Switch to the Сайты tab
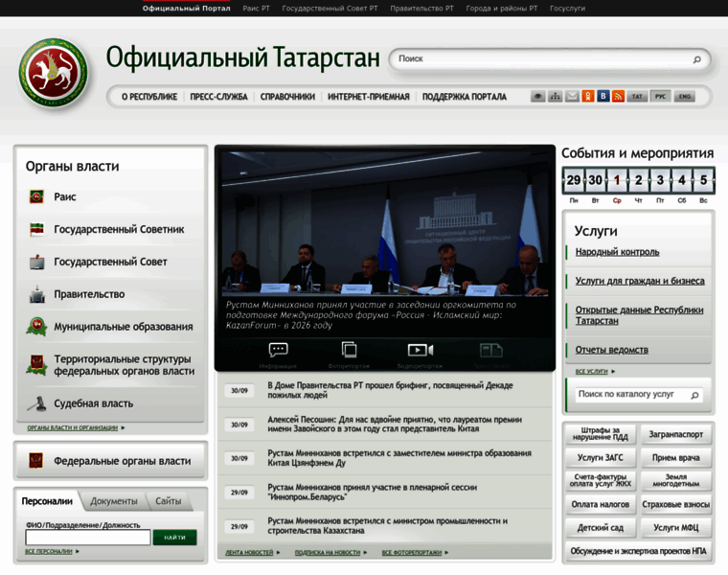This screenshot has height=575, width=728. point(168,501)
